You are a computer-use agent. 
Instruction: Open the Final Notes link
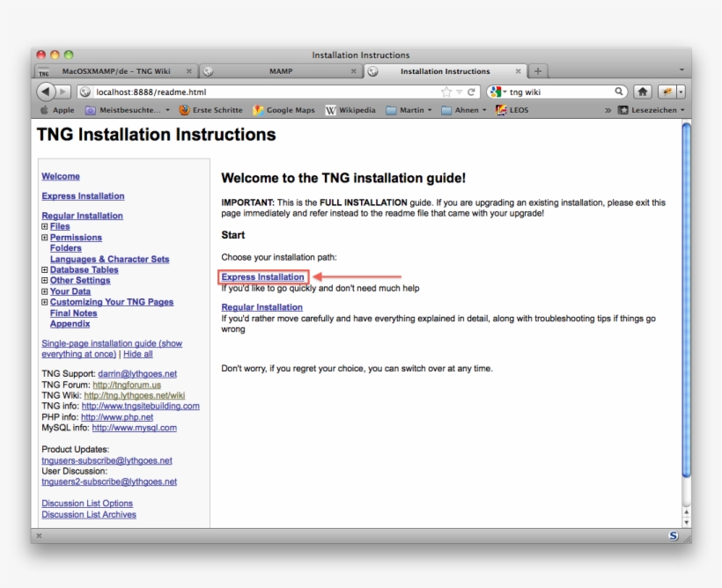pos(74,313)
